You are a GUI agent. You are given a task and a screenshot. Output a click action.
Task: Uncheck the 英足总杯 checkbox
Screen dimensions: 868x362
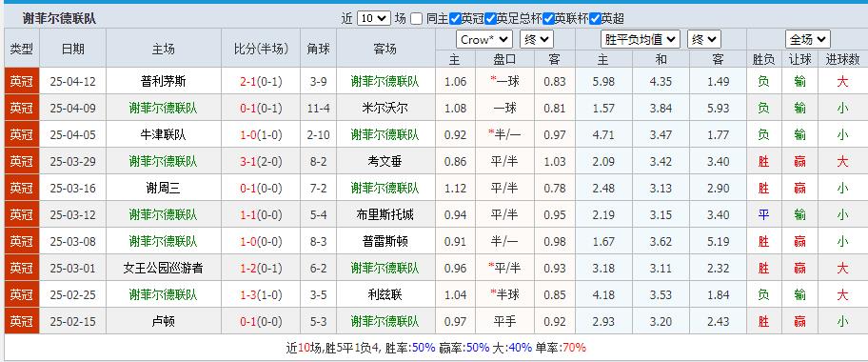(490, 19)
